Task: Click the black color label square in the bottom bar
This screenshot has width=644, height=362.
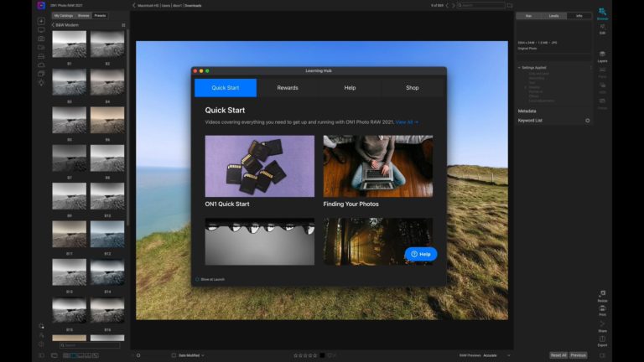Action: click(322, 355)
